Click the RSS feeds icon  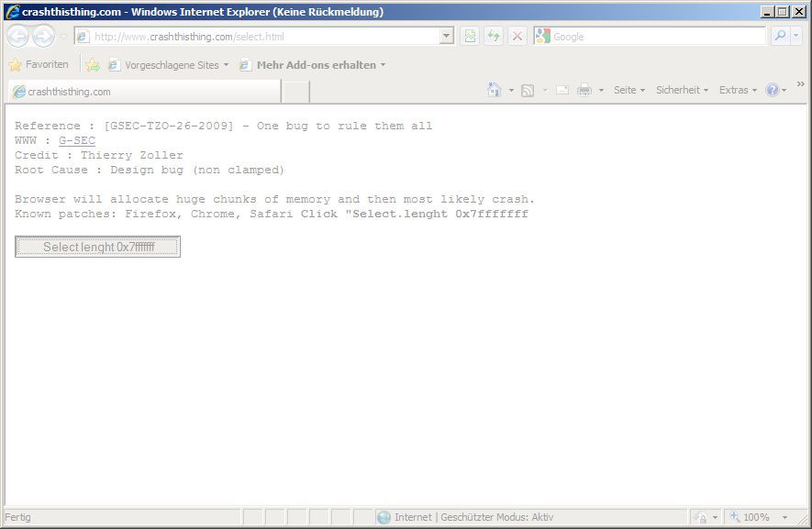(528, 91)
